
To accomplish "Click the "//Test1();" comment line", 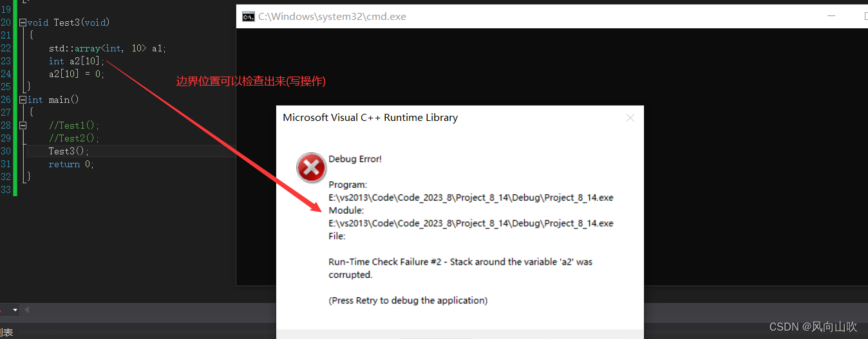I will click(x=74, y=125).
